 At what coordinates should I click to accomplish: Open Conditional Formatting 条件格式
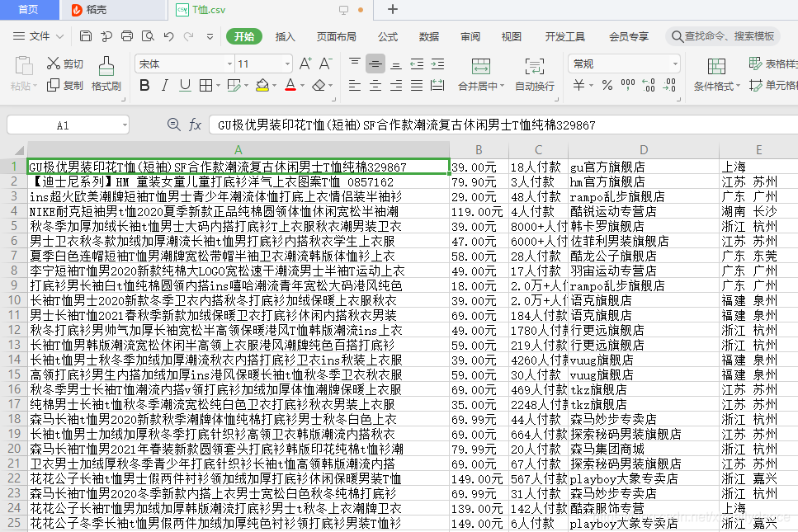coord(716,74)
